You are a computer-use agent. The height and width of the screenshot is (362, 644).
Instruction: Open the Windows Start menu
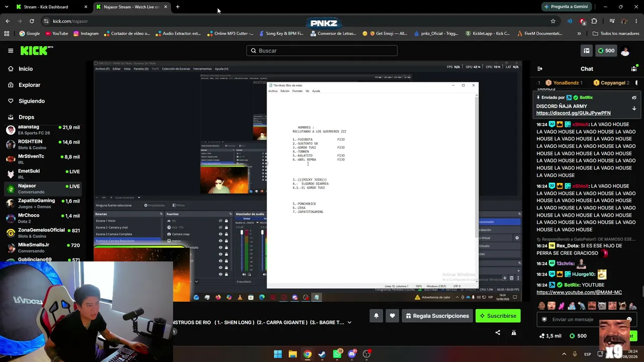coord(278,354)
